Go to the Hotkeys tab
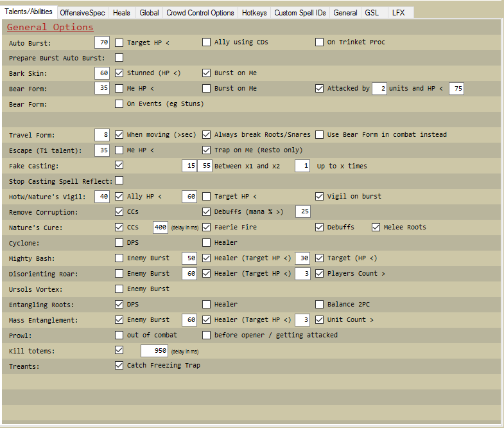This screenshot has width=504, height=428. pyautogui.click(x=254, y=13)
